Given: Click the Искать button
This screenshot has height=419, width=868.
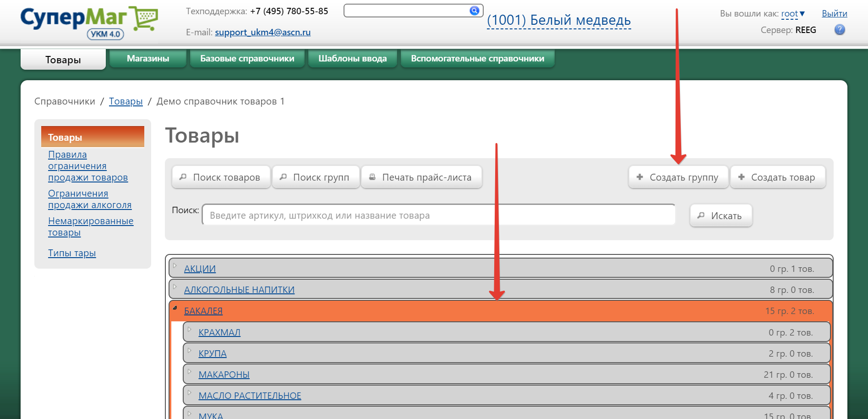Looking at the screenshot, I should pyautogui.click(x=721, y=215).
